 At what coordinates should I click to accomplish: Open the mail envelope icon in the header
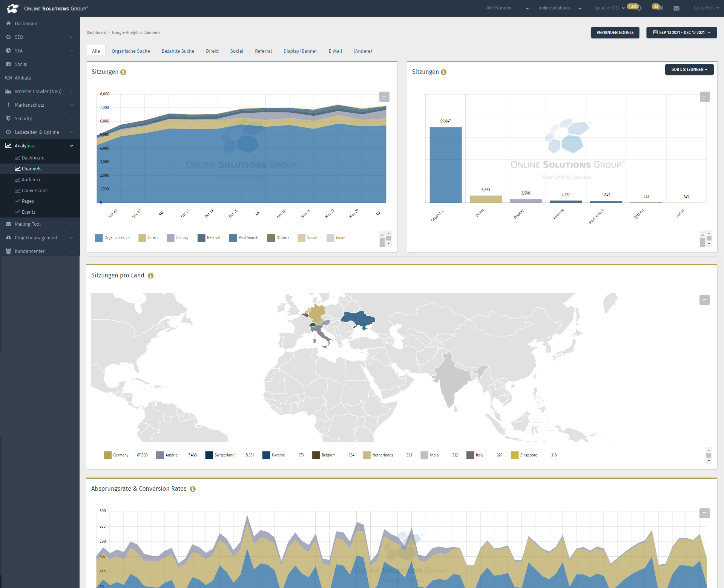[676, 8]
